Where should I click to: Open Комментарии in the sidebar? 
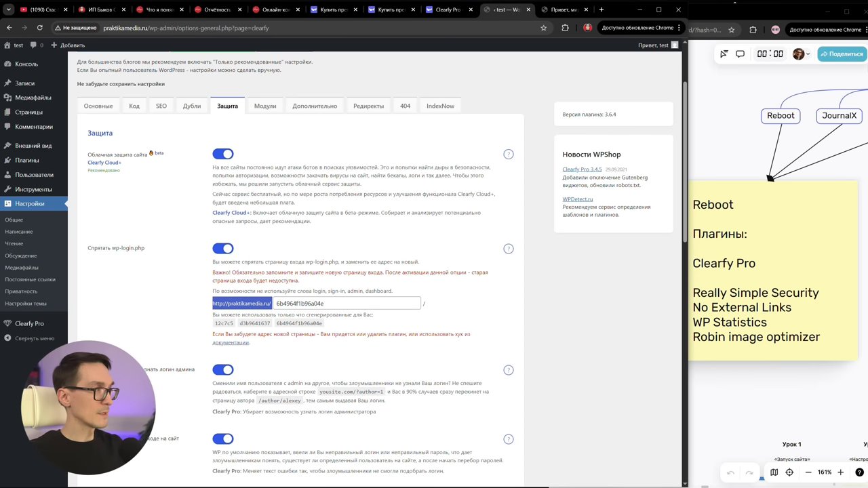34,127
